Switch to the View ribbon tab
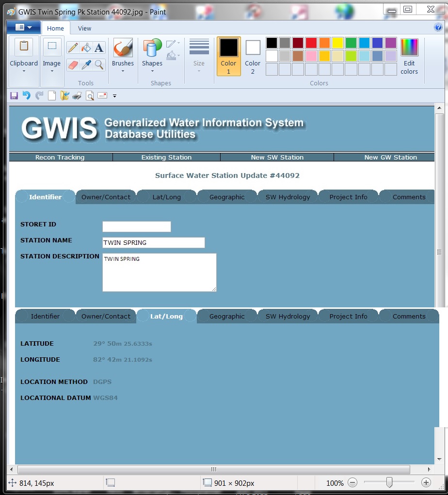The width and height of the screenshot is (448, 495). pyautogui.click(x=84, y=29)
